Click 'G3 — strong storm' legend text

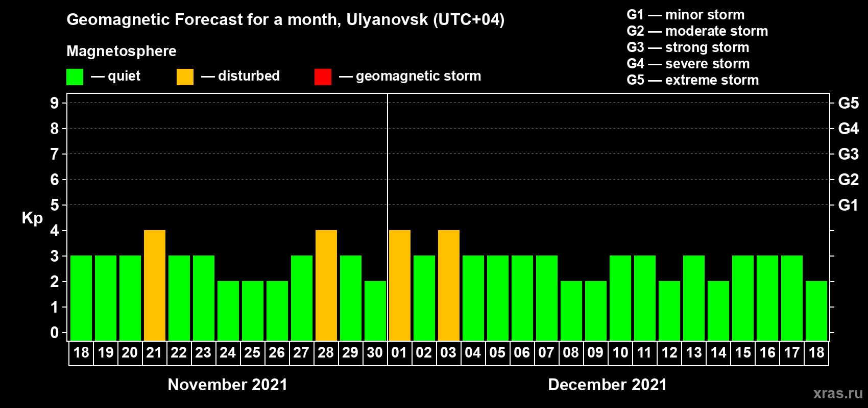688,47
